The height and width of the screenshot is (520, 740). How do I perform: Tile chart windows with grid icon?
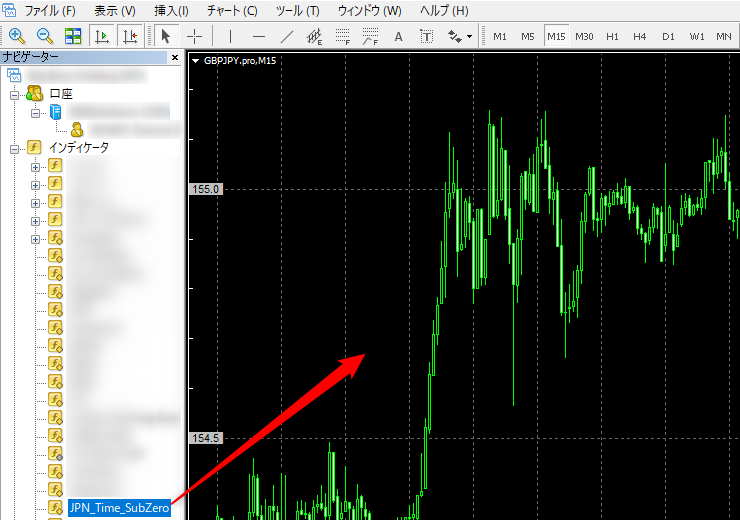(73, 36)
